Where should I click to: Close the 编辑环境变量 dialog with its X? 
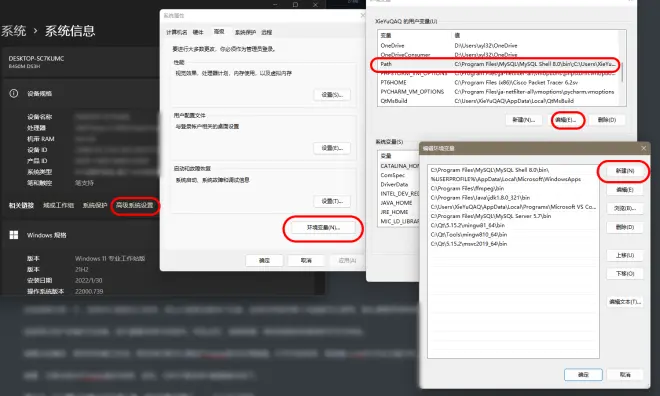point(643,148)
